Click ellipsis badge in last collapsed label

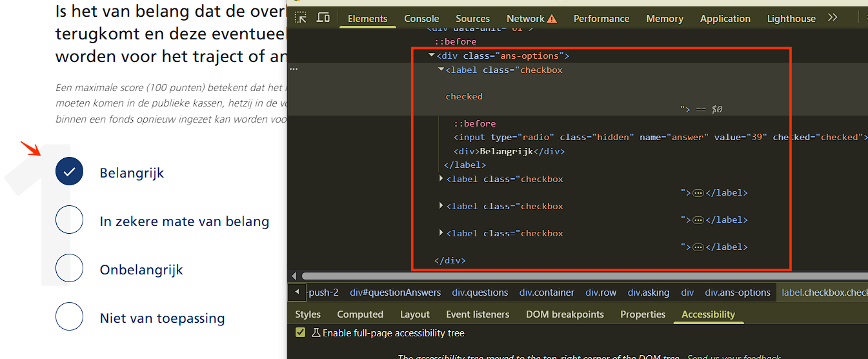(698, 247)
